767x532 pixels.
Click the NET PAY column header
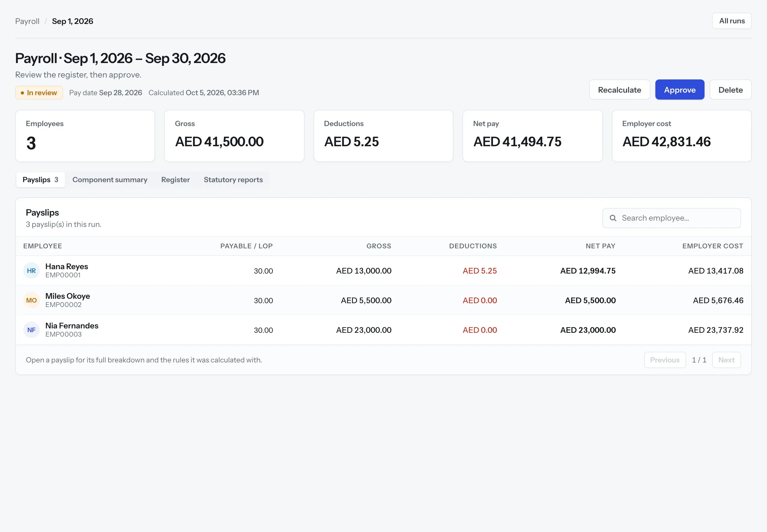[600, 246]
